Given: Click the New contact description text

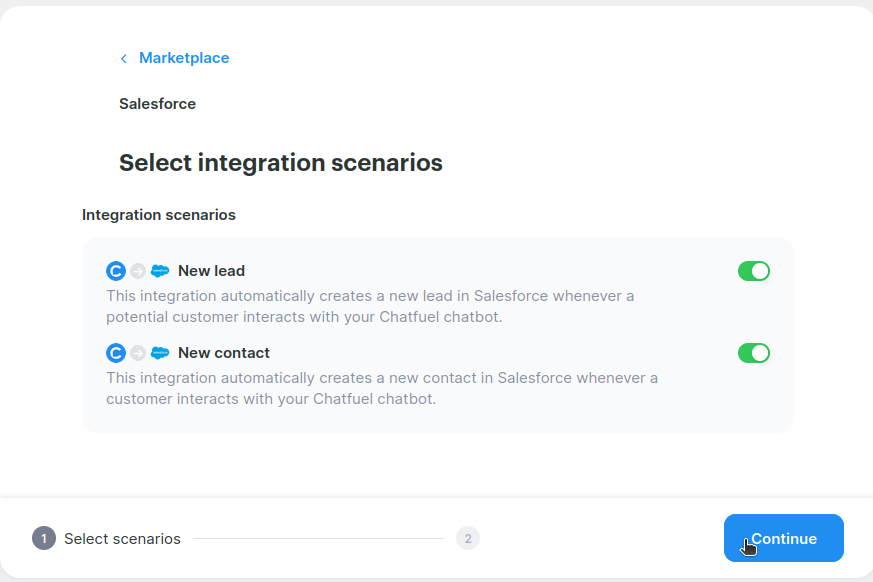Looking at the screenshot, I should pyautogui.click(x=382, y=388).
